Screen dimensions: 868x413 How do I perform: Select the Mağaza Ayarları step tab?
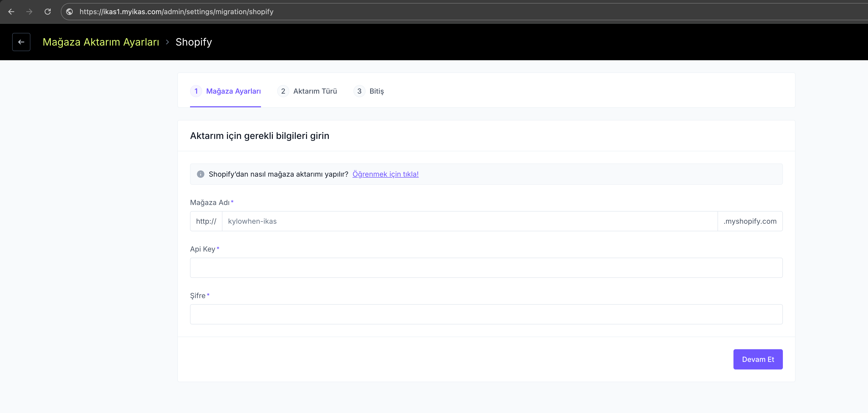tap(225, 91)
